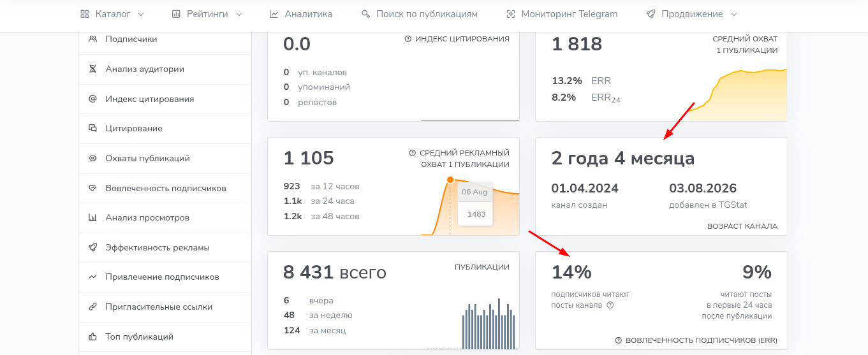Click the 124 за месяц row
Image resolution: width=868 pixels, height=355 pixels.
coord(314,331)
